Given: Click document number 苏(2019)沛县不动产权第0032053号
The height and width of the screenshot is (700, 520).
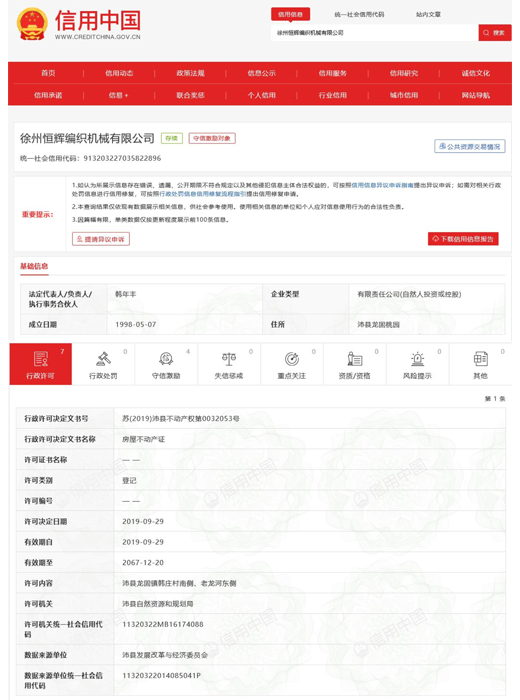Looking at the screenshot, I should (x=181, y=419).
